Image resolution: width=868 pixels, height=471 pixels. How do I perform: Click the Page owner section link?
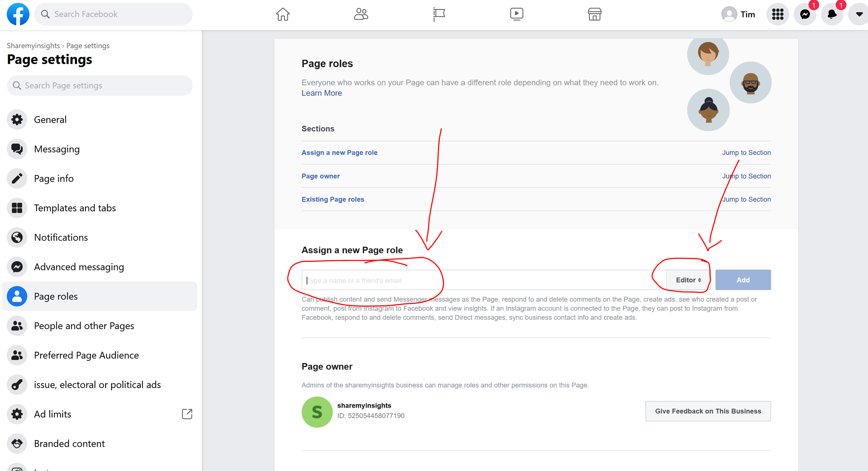click(321, 176)
